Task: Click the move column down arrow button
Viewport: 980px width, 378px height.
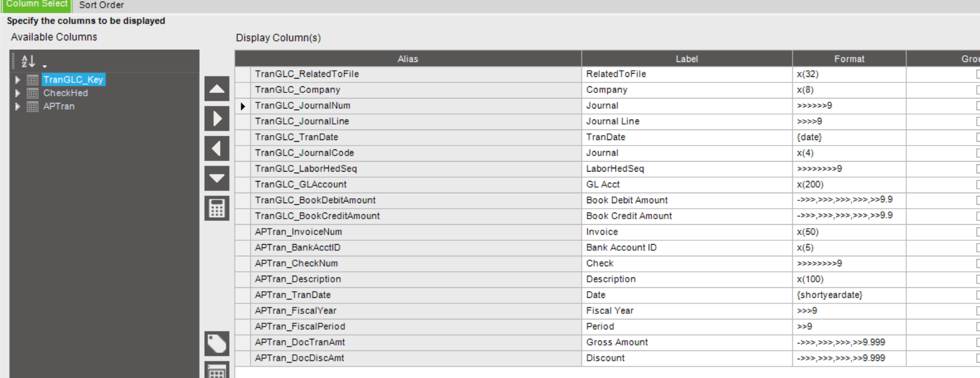Action: point(217,178)
